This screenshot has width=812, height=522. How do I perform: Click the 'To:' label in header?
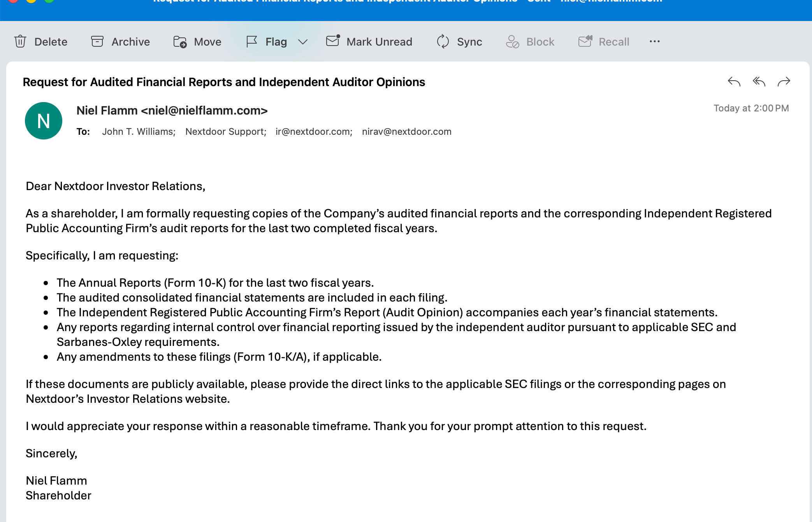click(x=83, y=132)
